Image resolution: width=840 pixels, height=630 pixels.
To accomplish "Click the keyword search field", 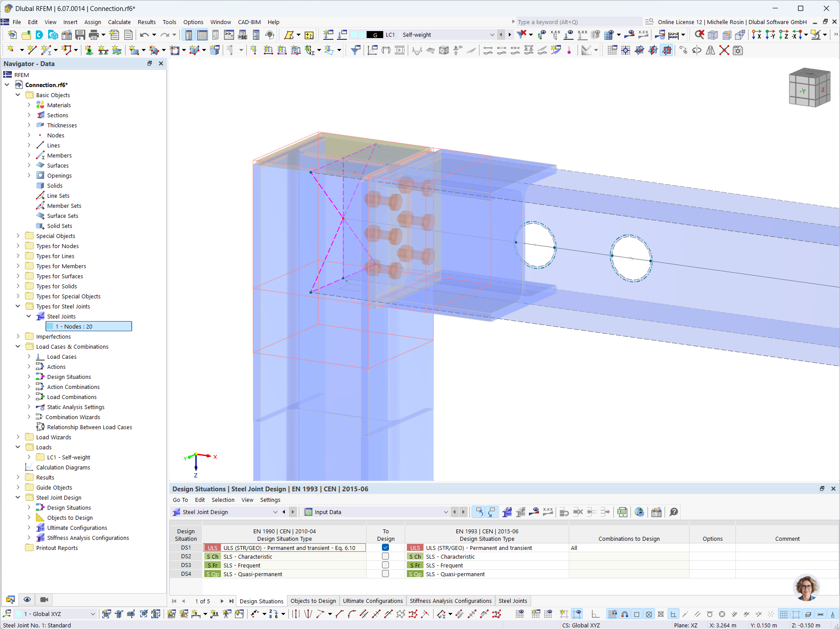I will click(577, 22).
